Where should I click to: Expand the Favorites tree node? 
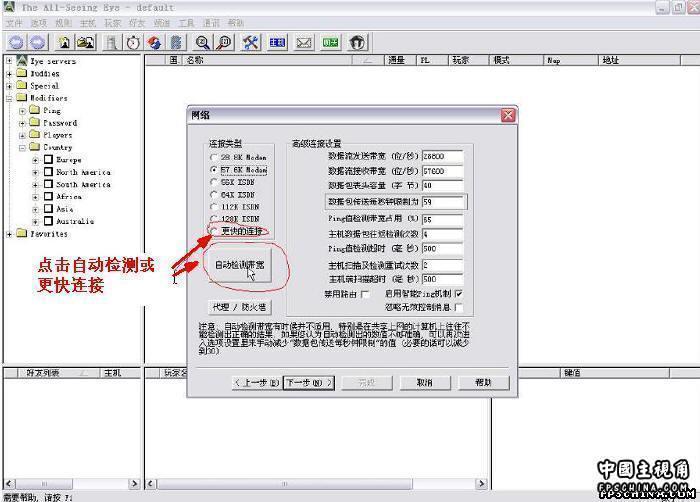[9, 234]
